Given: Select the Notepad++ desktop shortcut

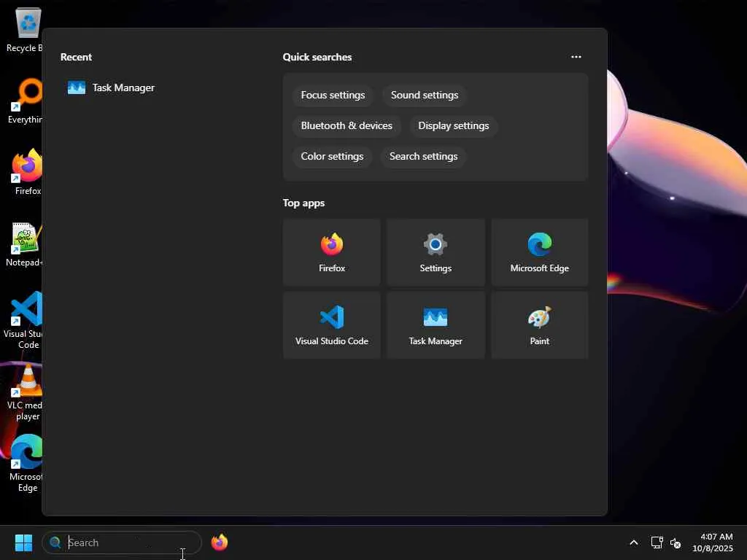Looking at the screenshot, I should pyautogui.click(x=23, y=244).
